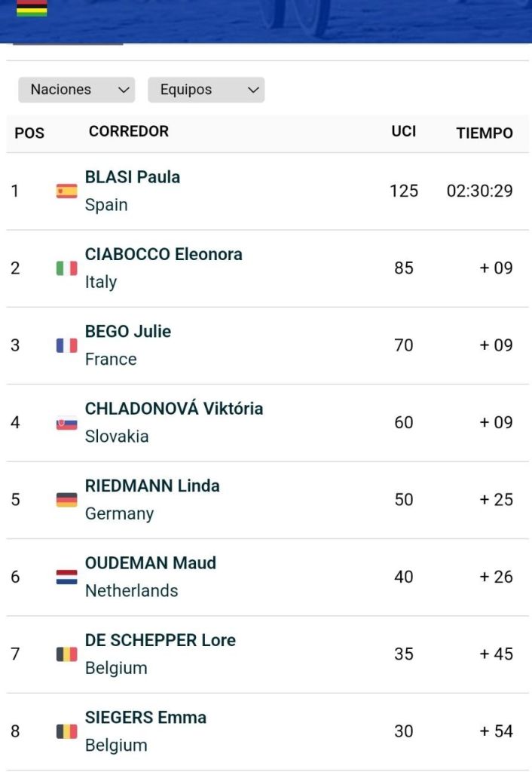
Task: Select SIEGERS Emma rider link
Action: (x=145, y=718)
